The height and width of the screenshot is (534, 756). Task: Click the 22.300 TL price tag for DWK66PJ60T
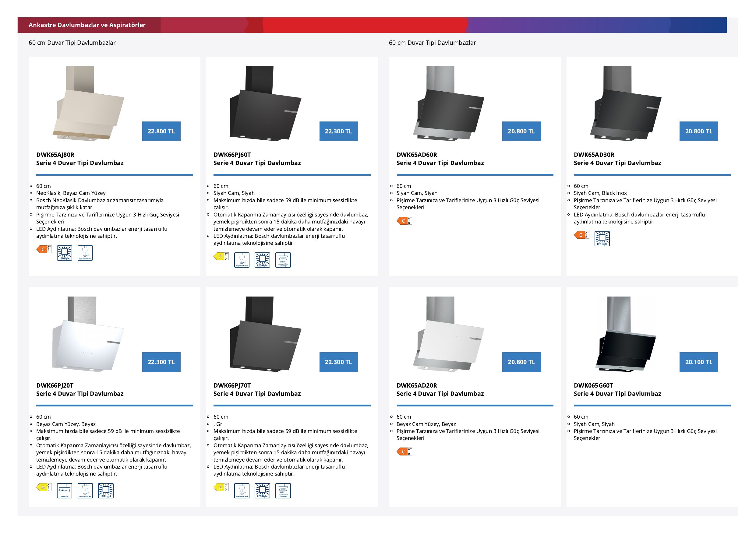[338, 131]
